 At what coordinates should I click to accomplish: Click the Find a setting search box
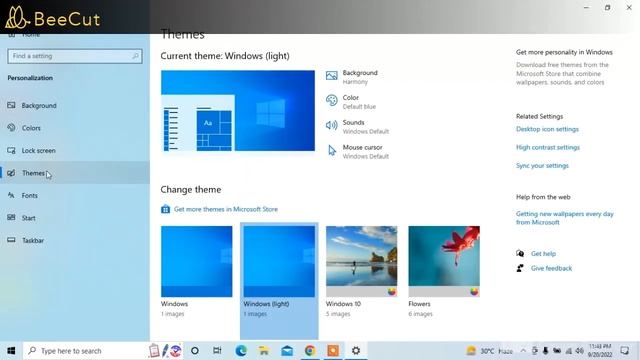[75, 56]
